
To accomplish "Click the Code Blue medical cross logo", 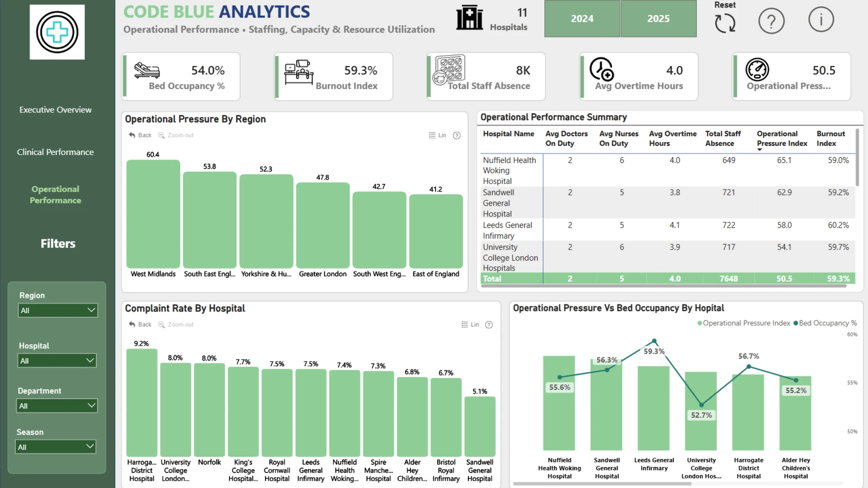I will (57, 32).
